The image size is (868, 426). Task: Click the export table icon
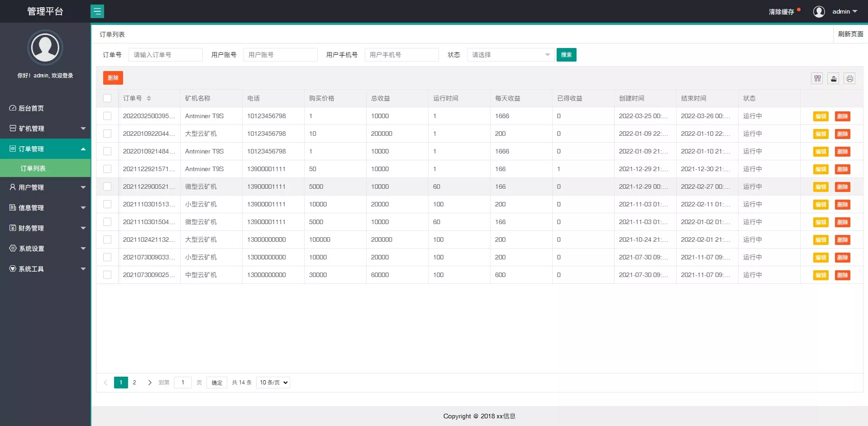coord(833,79)
